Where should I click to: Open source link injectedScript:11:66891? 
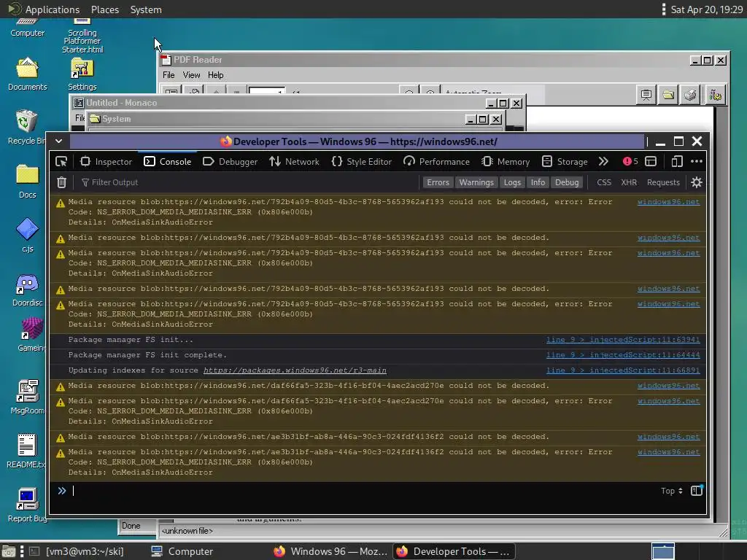click(x=623, y=370)
